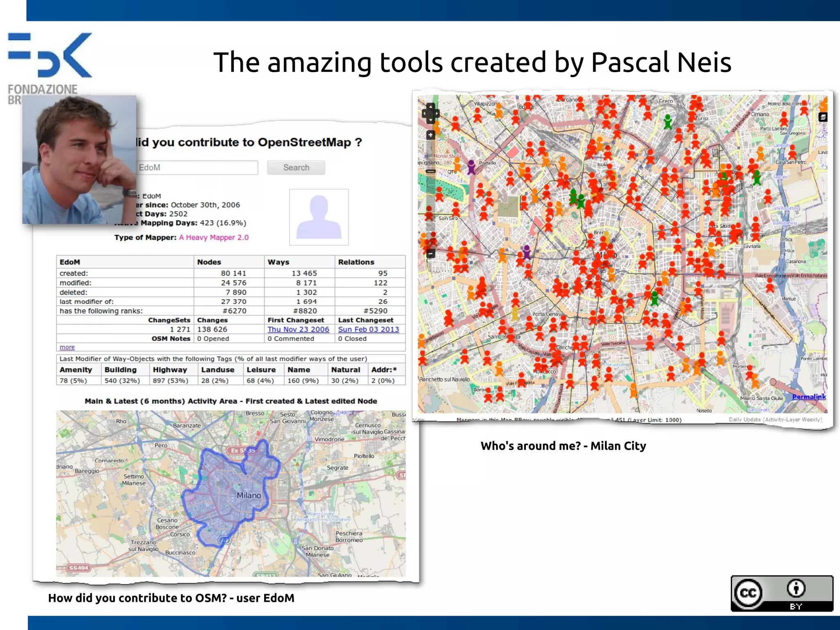Image resolution: width=840 pixels, height=630 pixels.
Task: Open the map layer switcher icon
Action: [822, 117]
